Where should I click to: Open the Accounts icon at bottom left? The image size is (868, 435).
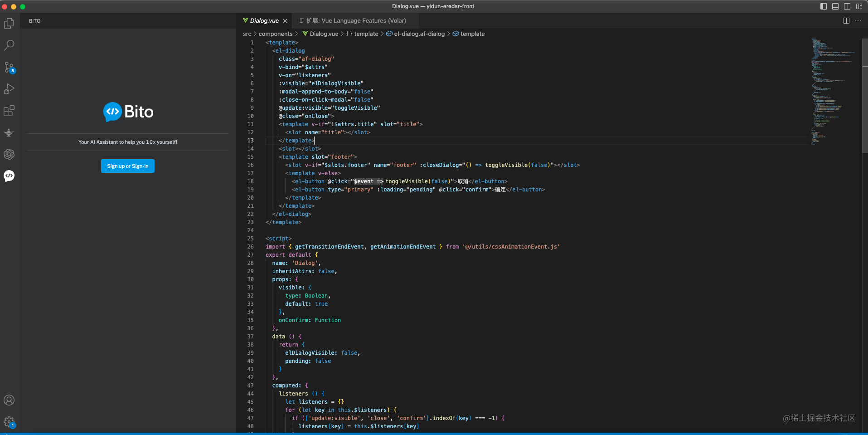click(9, 400)
